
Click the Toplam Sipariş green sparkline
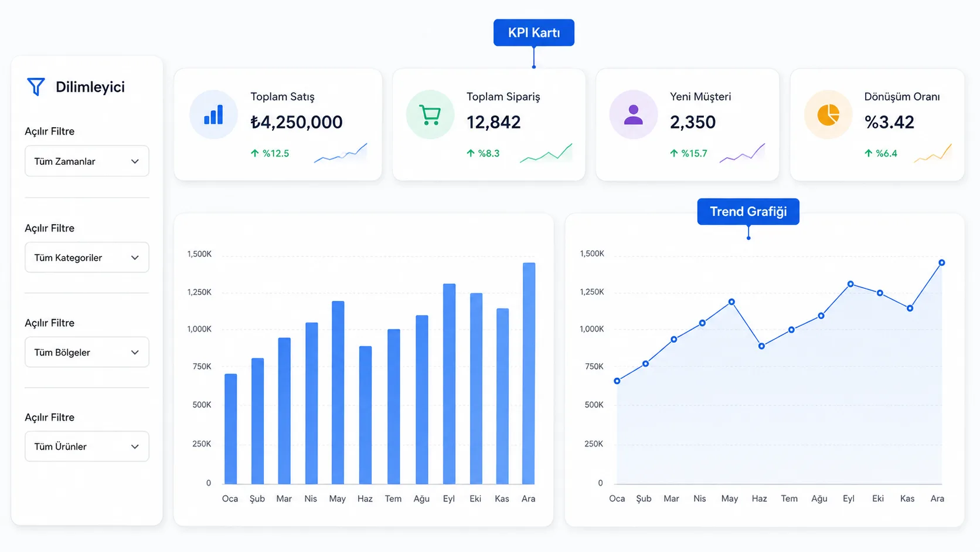(x=546, y=153)
